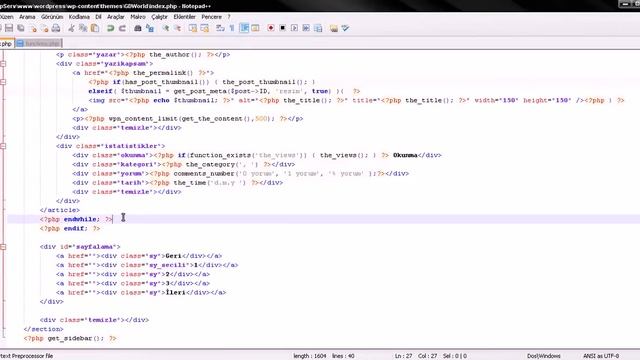The width and height of the screenshot is (640, 360).
Task: Click the closing '</section>' tag line
Action: tap(44, 329)
